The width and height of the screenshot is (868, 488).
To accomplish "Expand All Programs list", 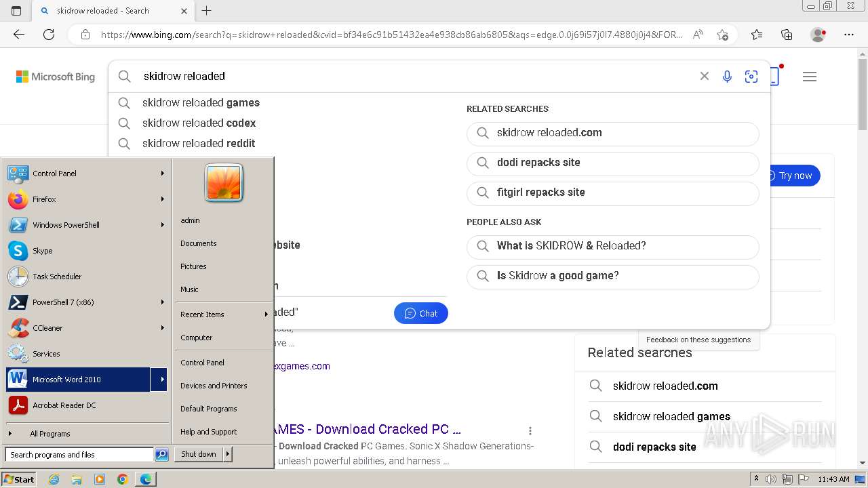I will coord(87,434).
